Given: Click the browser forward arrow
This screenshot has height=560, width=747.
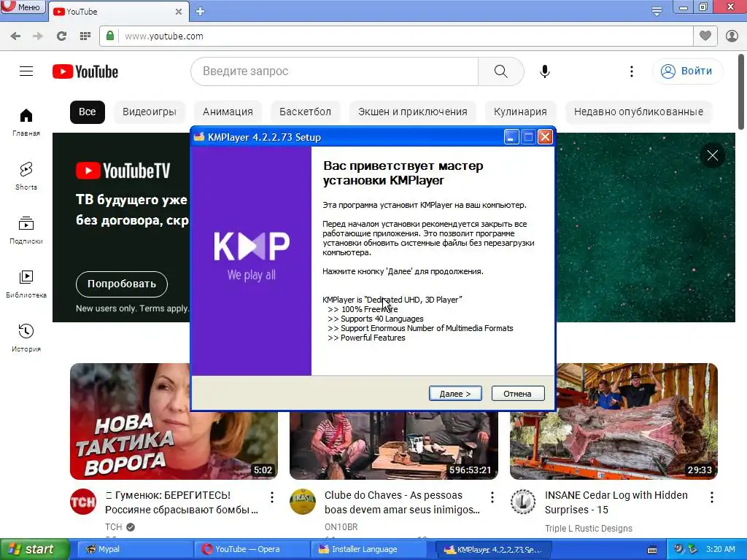Looking at the screenshot, I should pos(38,36).
